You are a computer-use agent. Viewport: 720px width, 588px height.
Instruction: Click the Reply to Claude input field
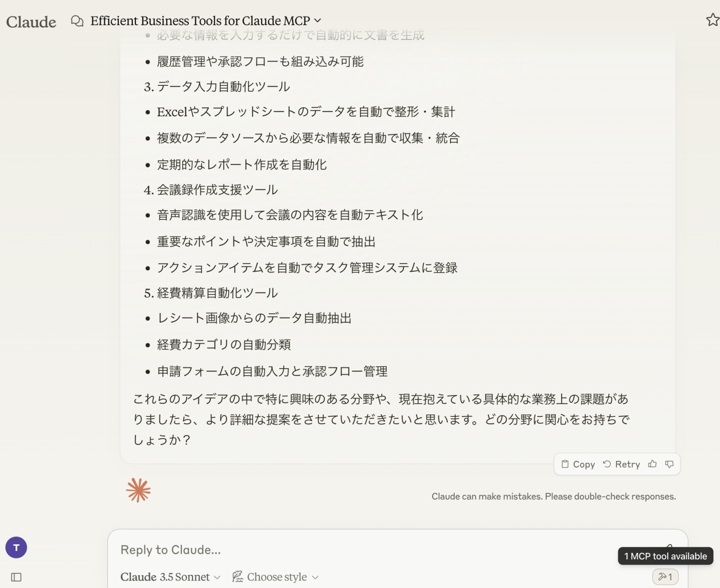point(328,550)
